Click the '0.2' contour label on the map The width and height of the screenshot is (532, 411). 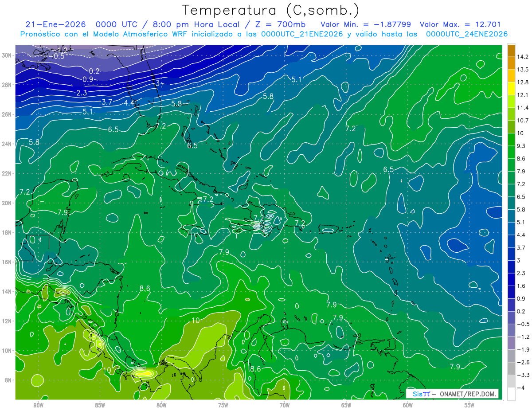(94, 71)
